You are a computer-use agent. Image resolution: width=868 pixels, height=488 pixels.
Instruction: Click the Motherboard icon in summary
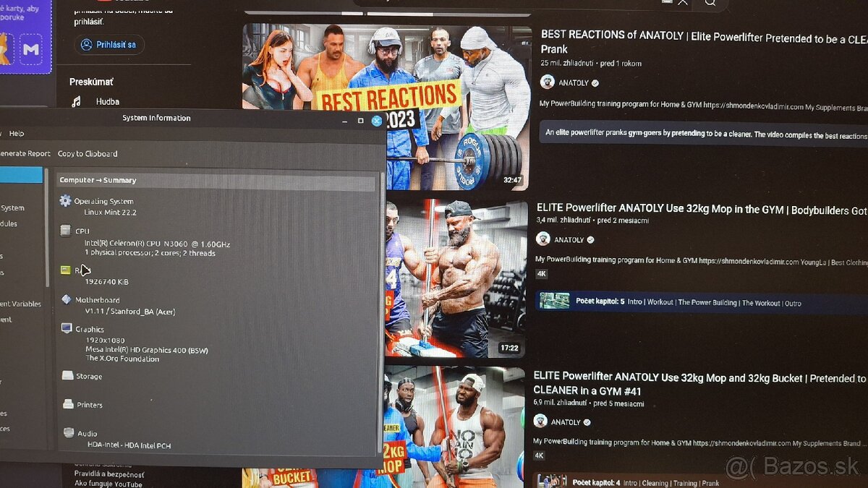[x=67, y=299]
